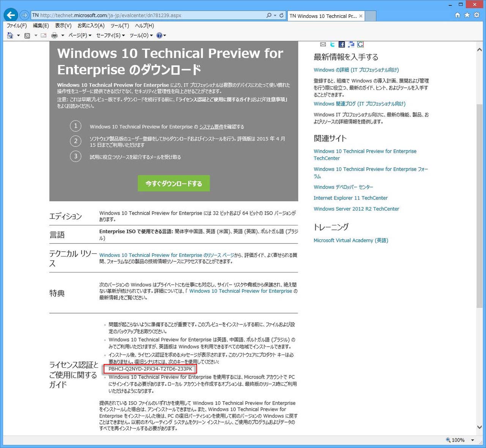This screenshot has height=448, width=486.
Task: Open the zoom level dropdown arrow
Action: [473, 440]
